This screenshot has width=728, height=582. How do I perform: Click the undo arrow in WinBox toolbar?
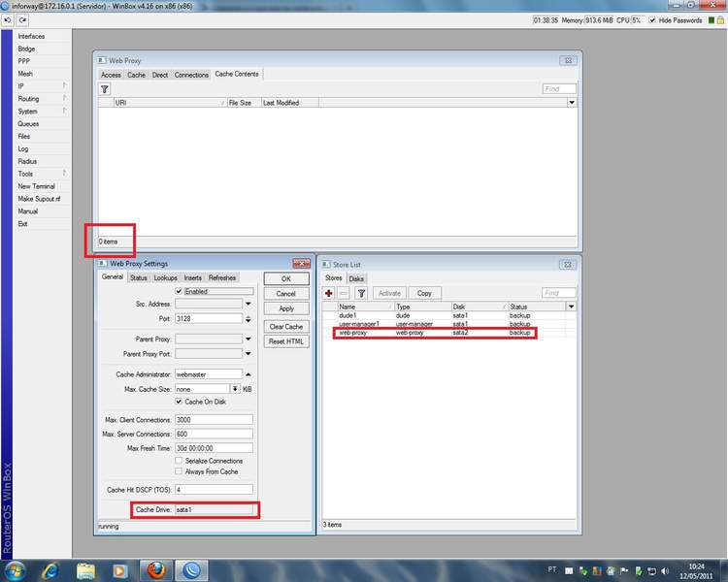(8, 20)
